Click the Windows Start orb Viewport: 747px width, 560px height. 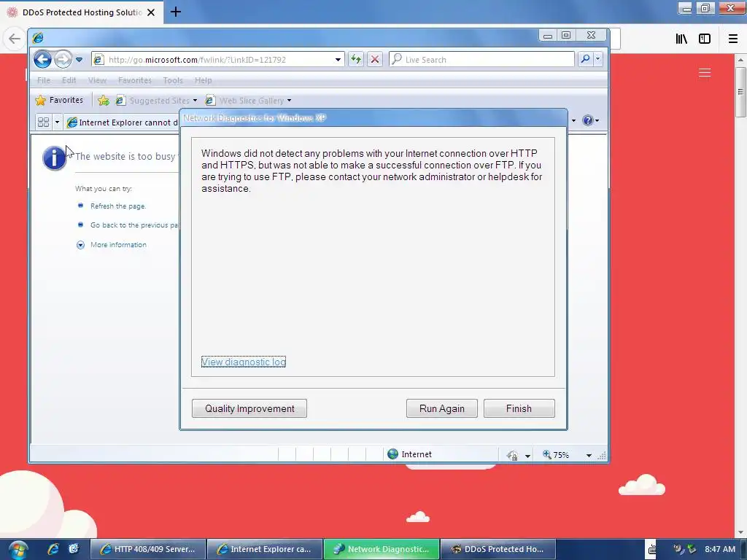coord(18,550)
